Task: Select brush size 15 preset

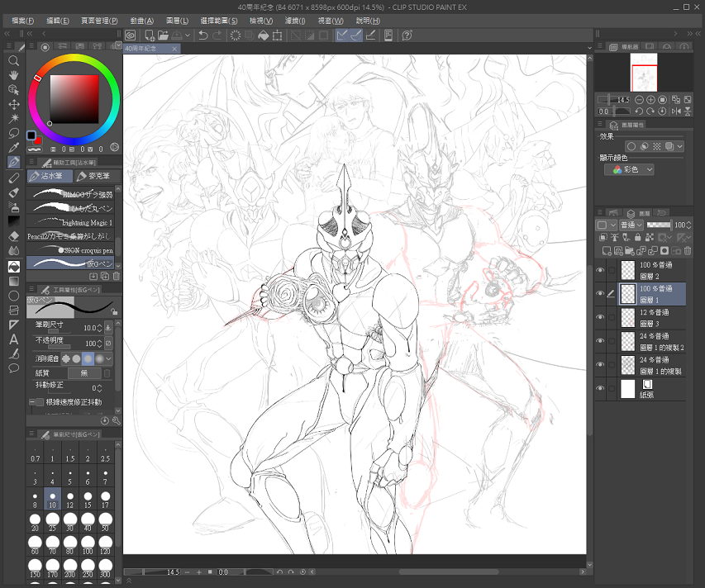Action: click(88, 499)
